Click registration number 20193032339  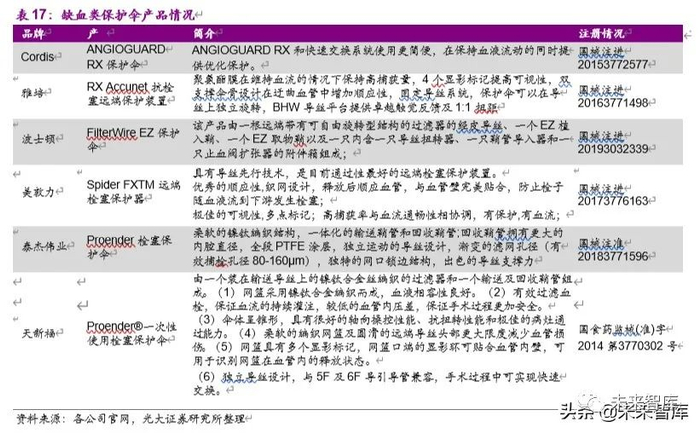tap(612, 149)
